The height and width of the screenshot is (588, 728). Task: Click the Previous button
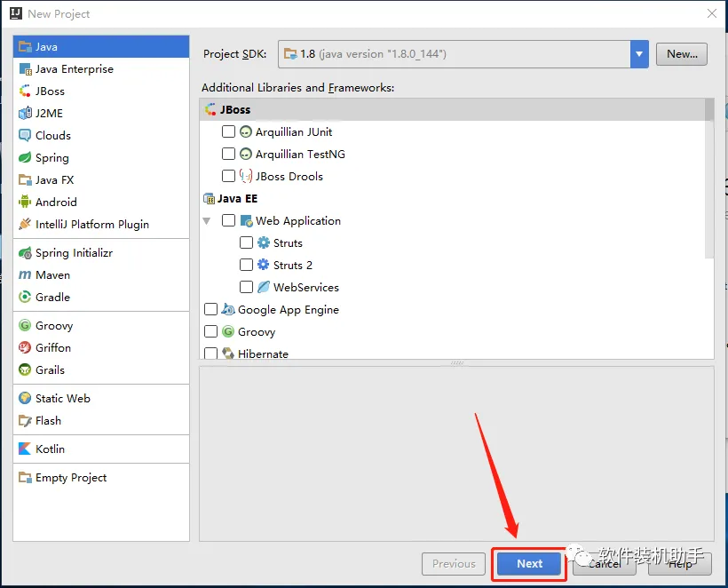point(454,564)
